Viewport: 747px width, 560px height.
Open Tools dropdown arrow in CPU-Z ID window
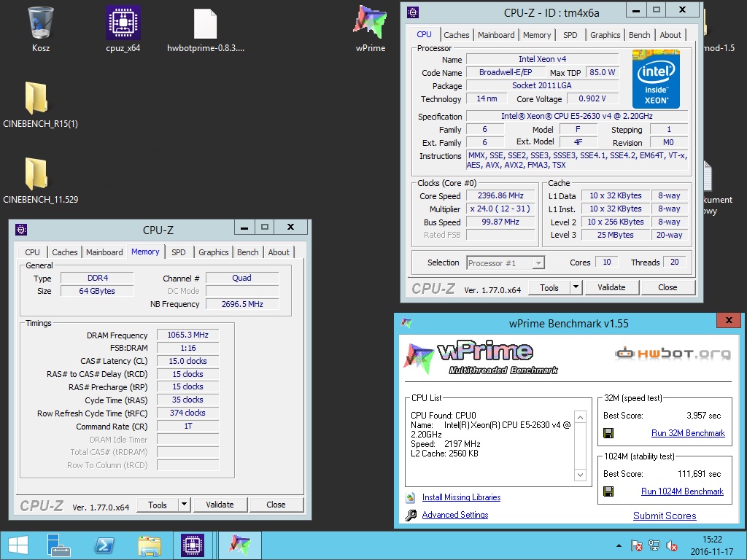tap(576, 287)
